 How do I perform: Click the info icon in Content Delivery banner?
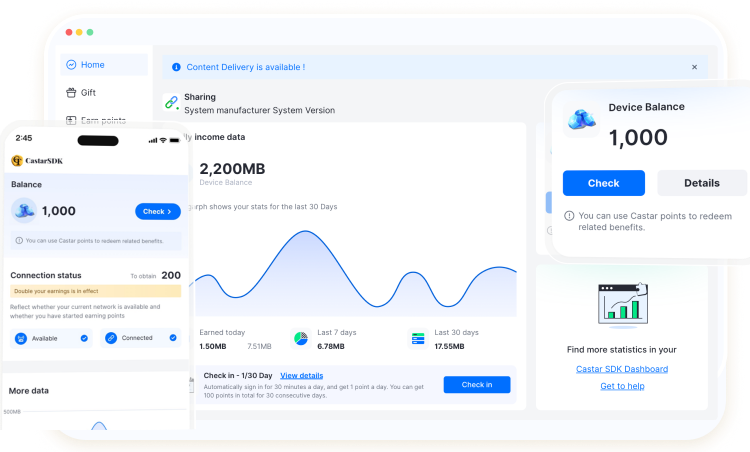(176, 67)
